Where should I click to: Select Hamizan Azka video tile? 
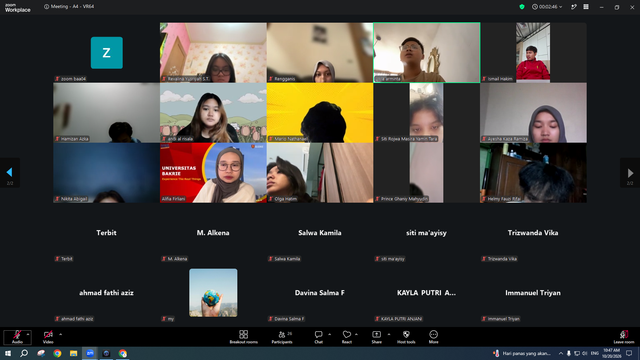pyautogui.click(x=106, y=113)
